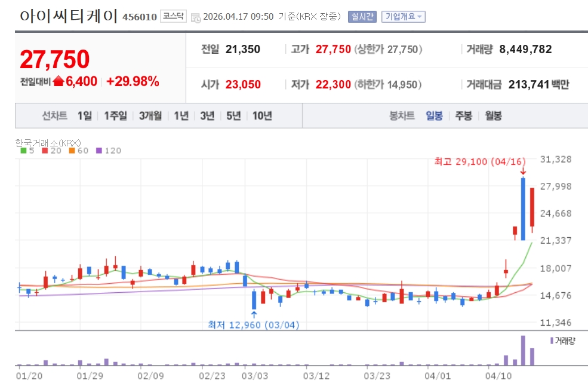Click the 하한가 14,950 text
The image size is (588, 392).
coord(388,84)
